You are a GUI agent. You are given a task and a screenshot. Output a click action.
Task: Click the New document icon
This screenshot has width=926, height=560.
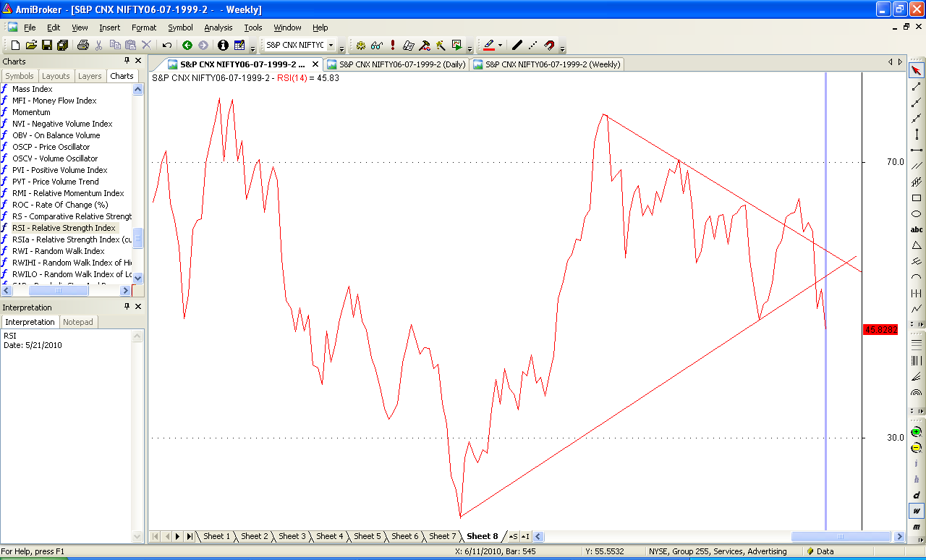pos(15,45)
